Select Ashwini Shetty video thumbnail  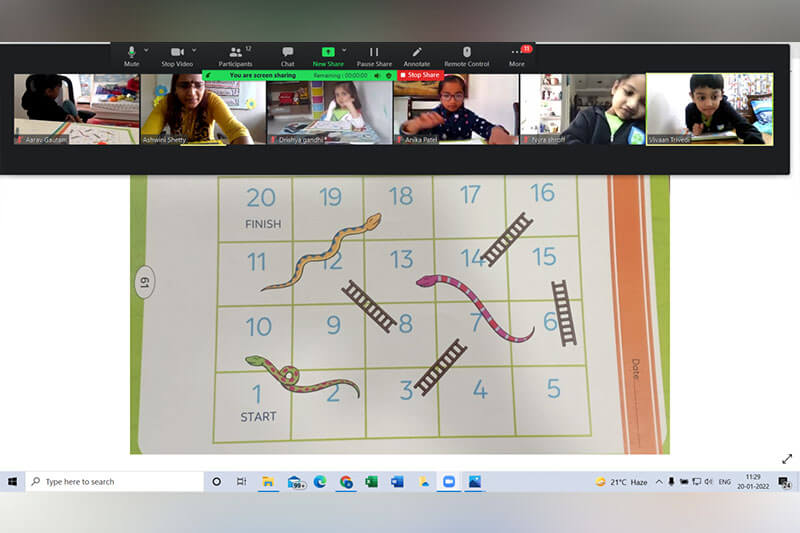(x=203, y=109)
